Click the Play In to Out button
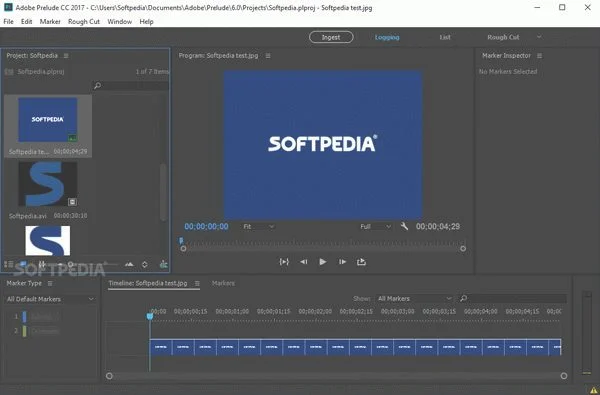This screenshot has width=600, height=395. pyautogui.click(x=284, y=262)
